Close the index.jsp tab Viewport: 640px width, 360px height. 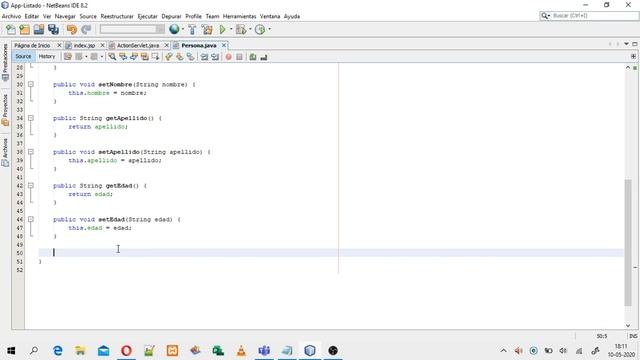(x=102, y=45)
